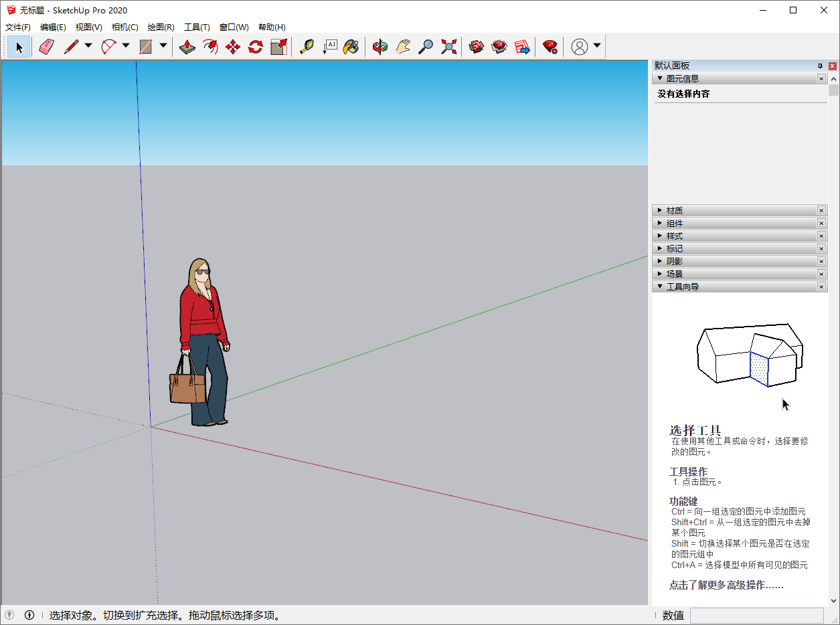
Task: Select the Eraser tool
Action: [46, 47]
